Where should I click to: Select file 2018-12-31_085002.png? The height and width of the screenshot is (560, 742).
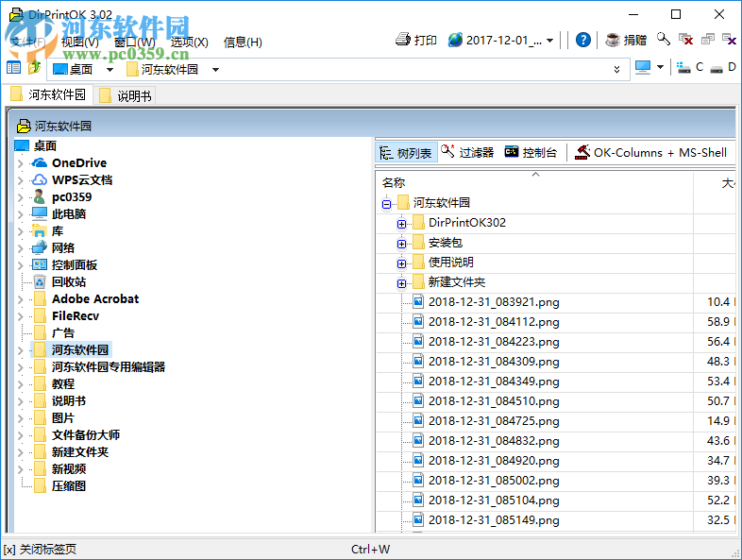(x=494, y=481)
